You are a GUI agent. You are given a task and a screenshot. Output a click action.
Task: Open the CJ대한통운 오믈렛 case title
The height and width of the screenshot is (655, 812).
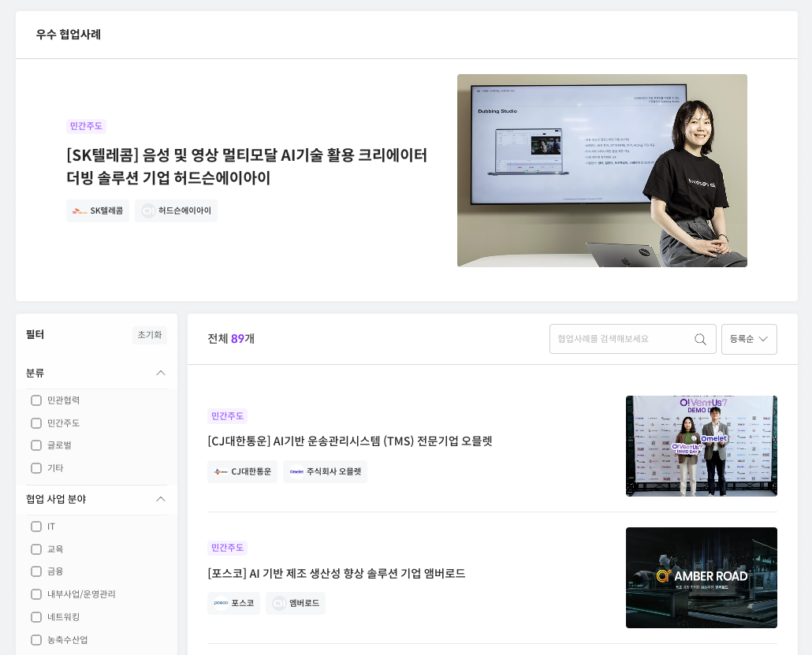click(349, 441)
